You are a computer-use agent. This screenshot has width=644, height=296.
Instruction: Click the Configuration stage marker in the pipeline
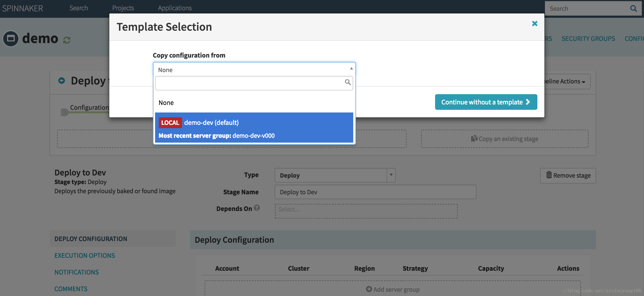65,112
